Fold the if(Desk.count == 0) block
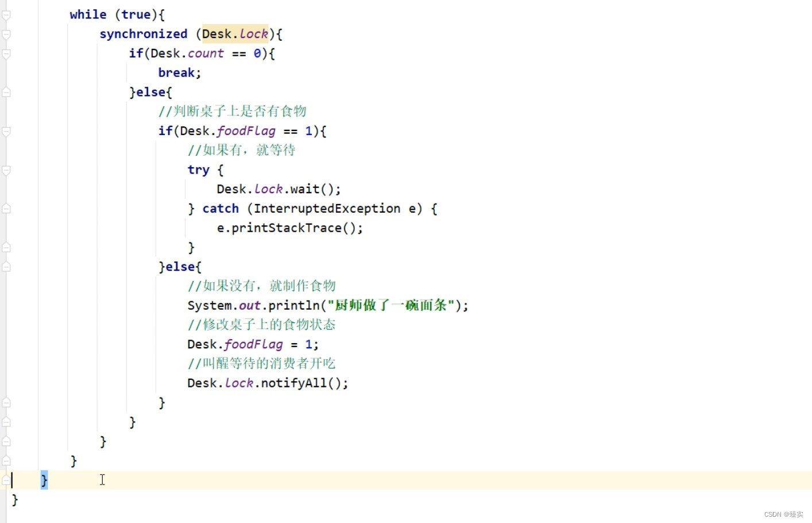 (x=6, y=53)
